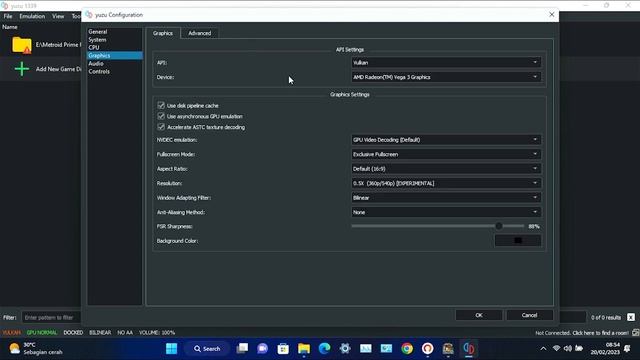Select the Graphics tab
The height and width of the screenshot is (360, 640).
(163, 33)
